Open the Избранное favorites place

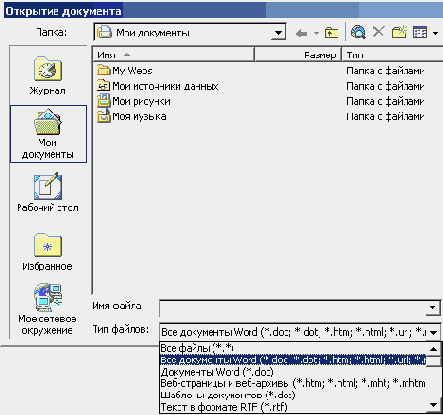click(x=48, y=252)
